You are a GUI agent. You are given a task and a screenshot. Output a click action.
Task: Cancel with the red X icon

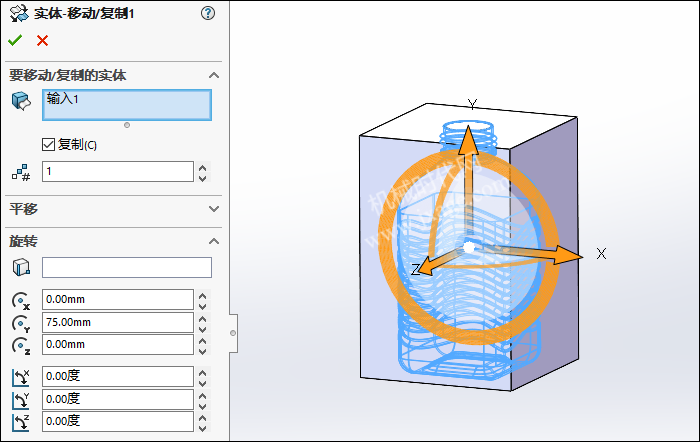(x=42, y=41)
